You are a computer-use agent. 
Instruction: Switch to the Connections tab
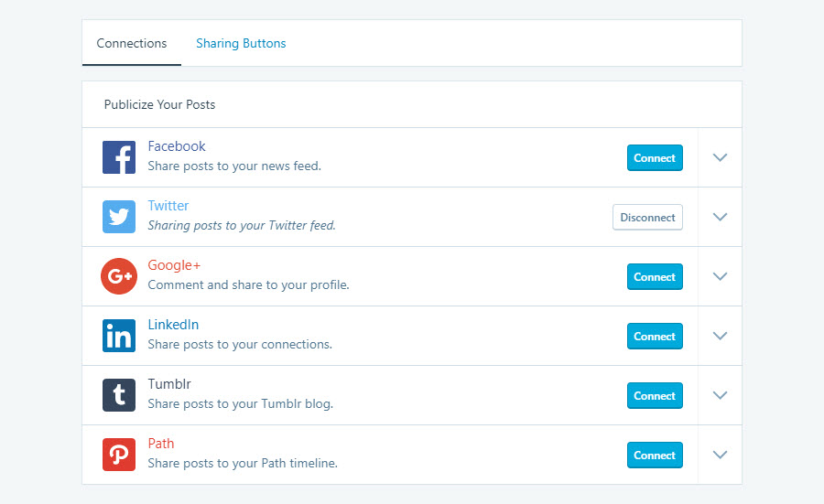(131, 43)
